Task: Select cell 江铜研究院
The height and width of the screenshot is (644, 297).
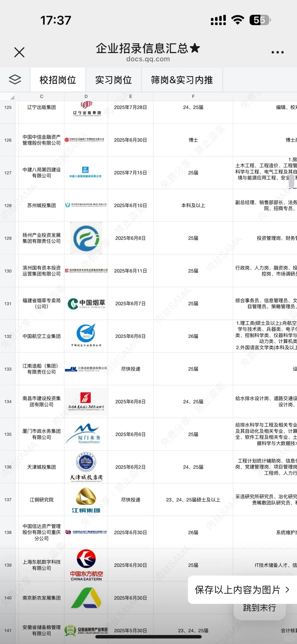Action: (x=42, y=500)
